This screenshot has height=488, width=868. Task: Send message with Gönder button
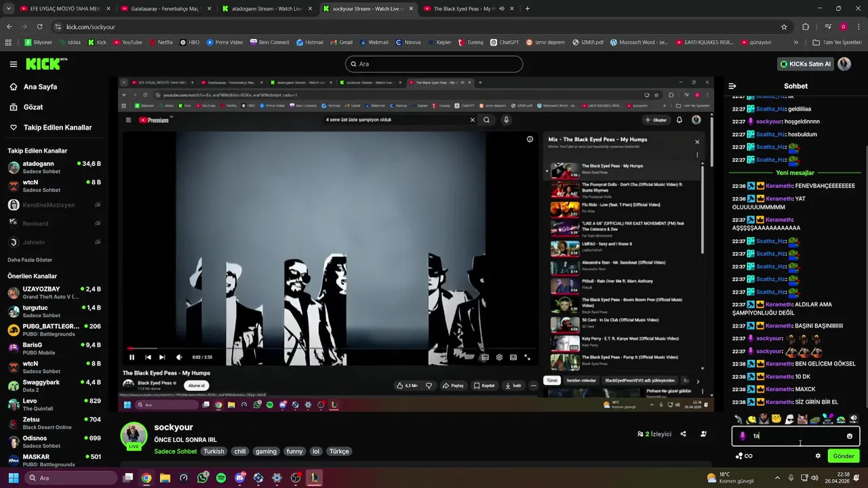tap(844, 456)
